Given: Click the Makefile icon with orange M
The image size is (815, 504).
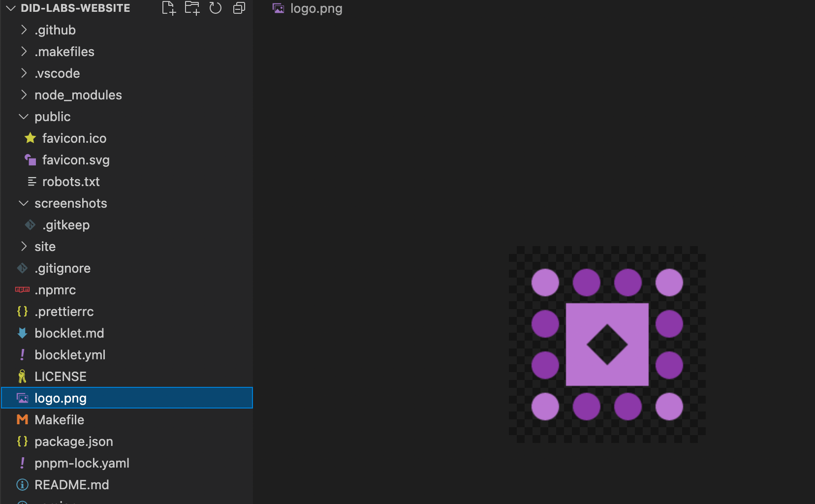Looking at the screenshot, I should click(x=22, y=419).
